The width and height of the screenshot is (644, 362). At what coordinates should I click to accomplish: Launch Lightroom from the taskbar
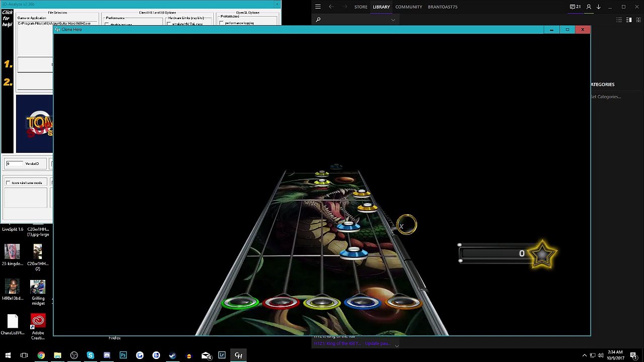(x=222, y=355)
